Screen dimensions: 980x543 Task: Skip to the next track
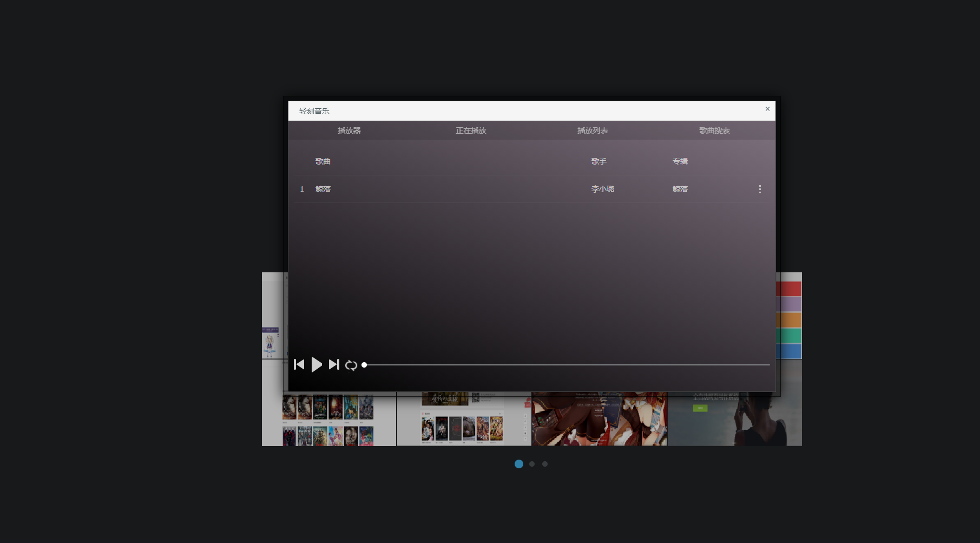(x=334, y=364)
